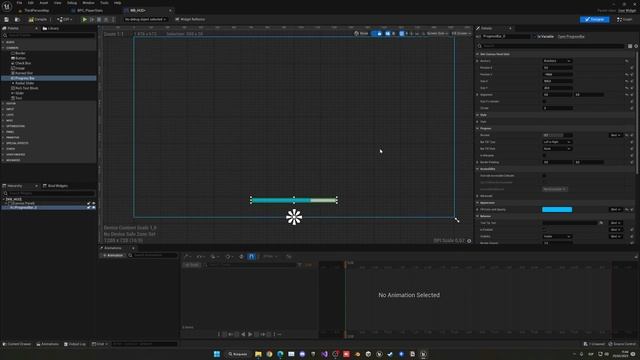This screenshot has height=360, width=640.
Task: Toggle lock icon on the ProgressBar hierarchy row
Action: point(89,207)
